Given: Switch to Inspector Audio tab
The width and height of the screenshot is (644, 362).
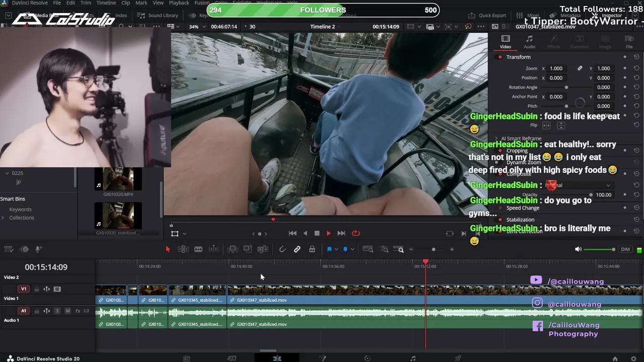Looking at the screenshot, I should pos(529,42).
